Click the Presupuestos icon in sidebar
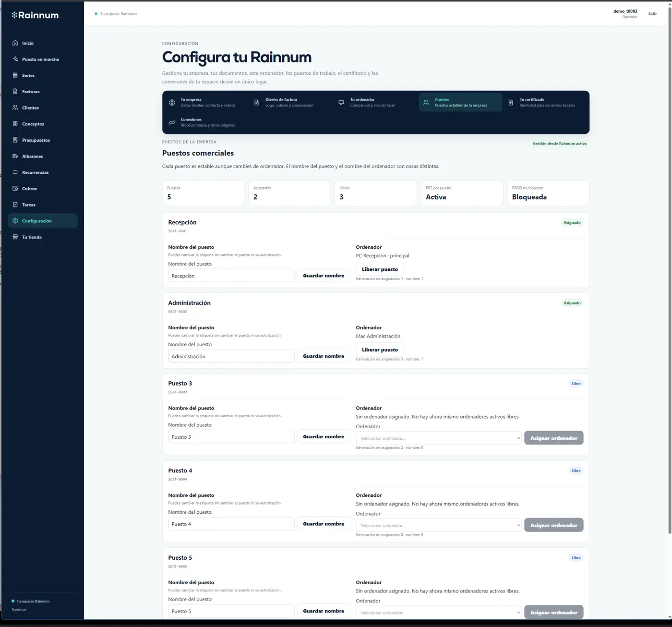Viewport: 672px width, 627px height. point(15,140)
